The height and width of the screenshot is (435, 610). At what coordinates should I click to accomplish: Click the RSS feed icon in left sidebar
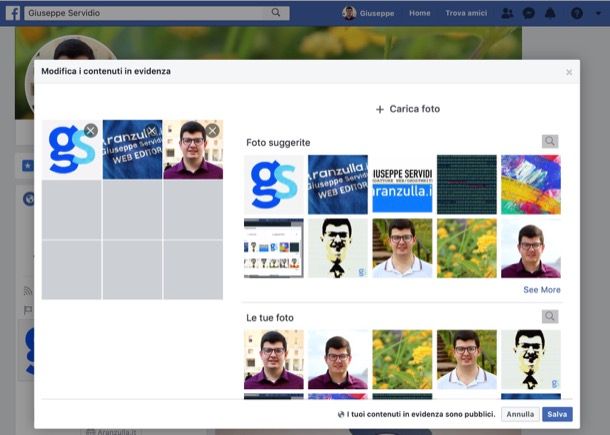point(28,291)
